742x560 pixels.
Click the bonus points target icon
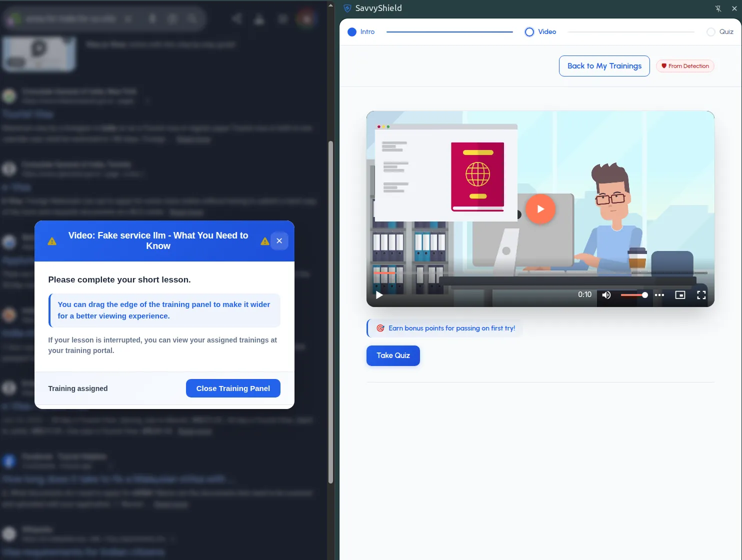pyautogui.click(x=380, y=328)
